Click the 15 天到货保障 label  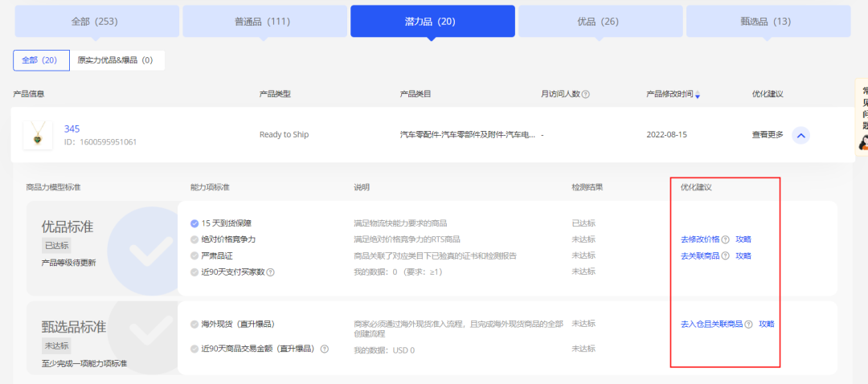click(227, 223)
